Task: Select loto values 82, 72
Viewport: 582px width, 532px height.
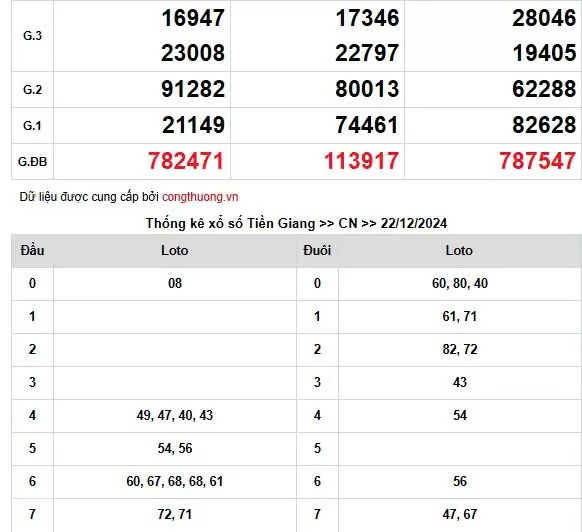Action: tap(460, 350)
